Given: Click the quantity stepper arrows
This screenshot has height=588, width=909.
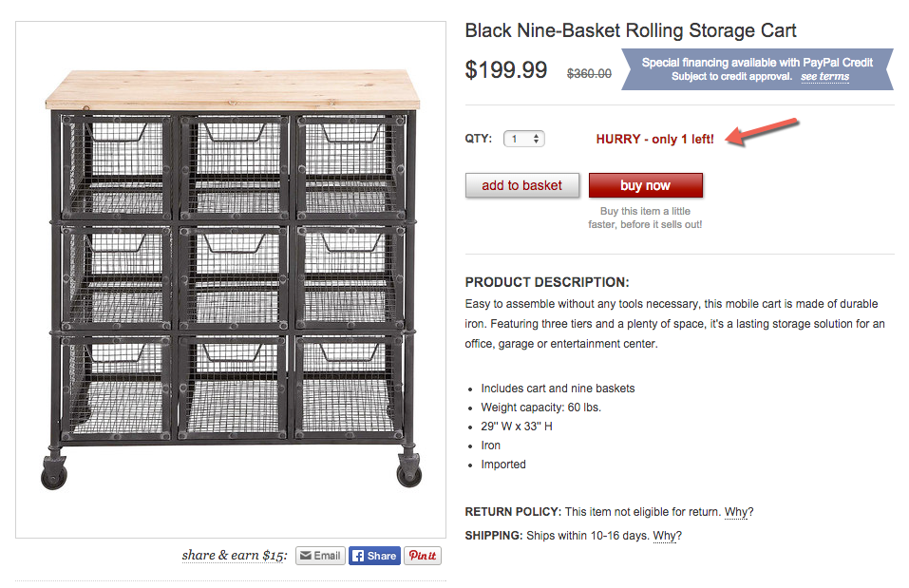Looking at the screenshot, I should [x=537, y=139].
